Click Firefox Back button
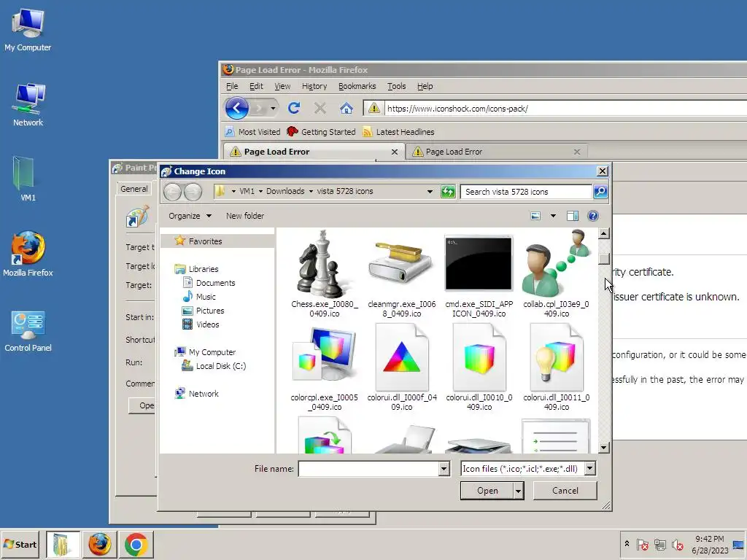Image resolution: width=747 pixels, height=560 pixels. tap(237, 108)
